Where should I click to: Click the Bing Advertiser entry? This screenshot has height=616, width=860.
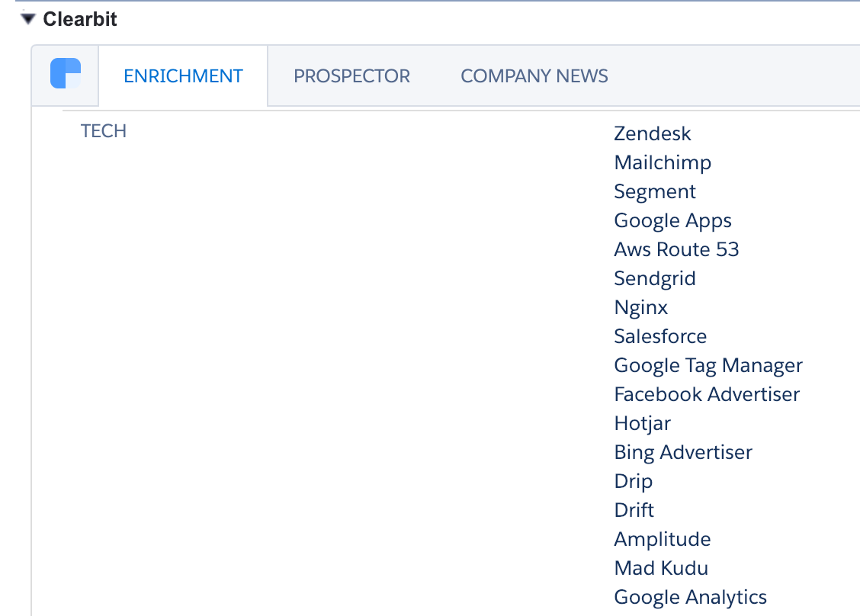683,453
